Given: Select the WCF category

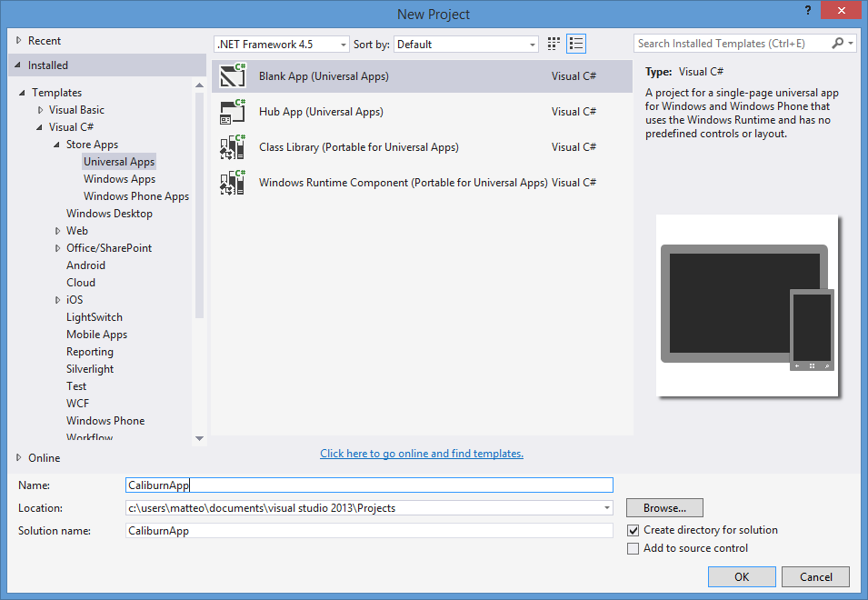Looking at the screenshot, I should [77, 403].
